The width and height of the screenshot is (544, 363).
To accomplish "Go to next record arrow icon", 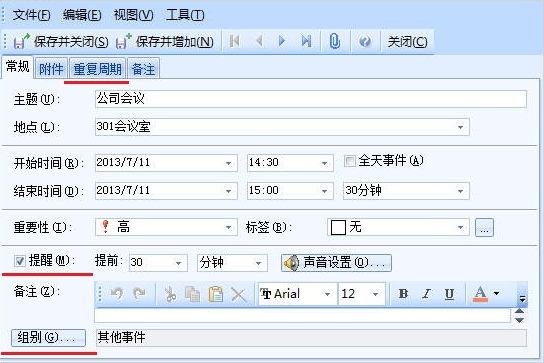I will coord(282,42).
